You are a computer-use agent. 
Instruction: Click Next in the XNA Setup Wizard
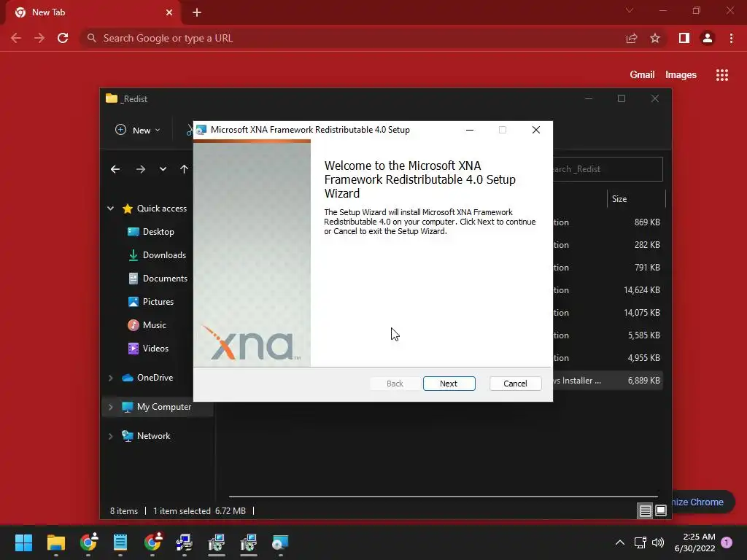[449, 384]
